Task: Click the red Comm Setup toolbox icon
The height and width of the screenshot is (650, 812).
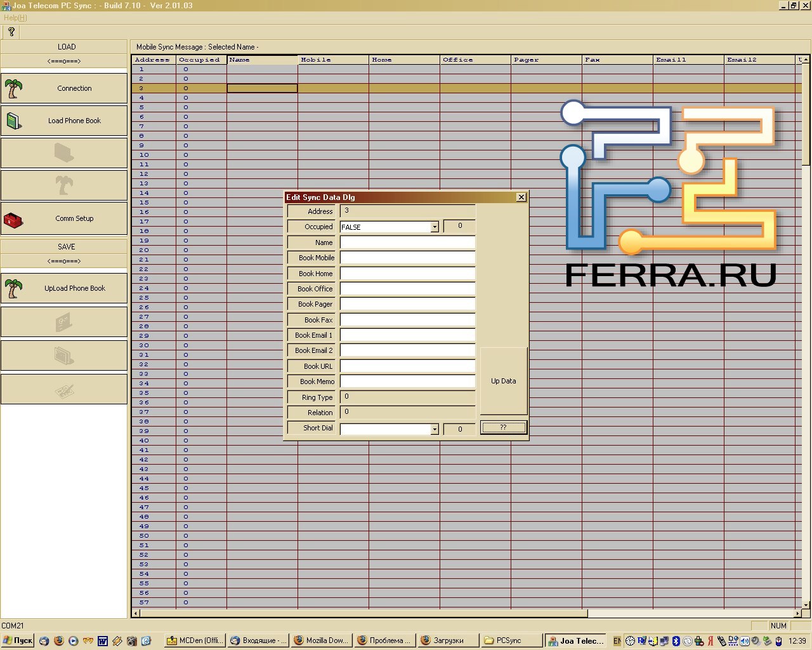Action: tap(13, 219)
